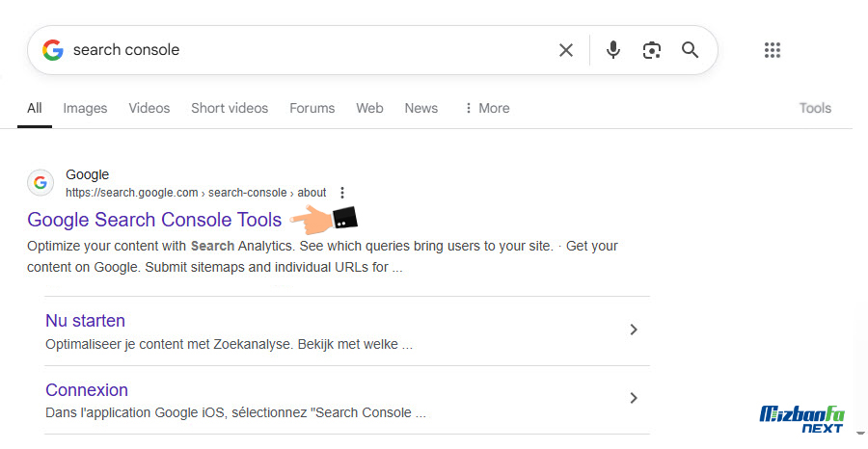Click the Google G logo in search bar
The height and width of the screenshot is (449, 868).
coord(53,50)
